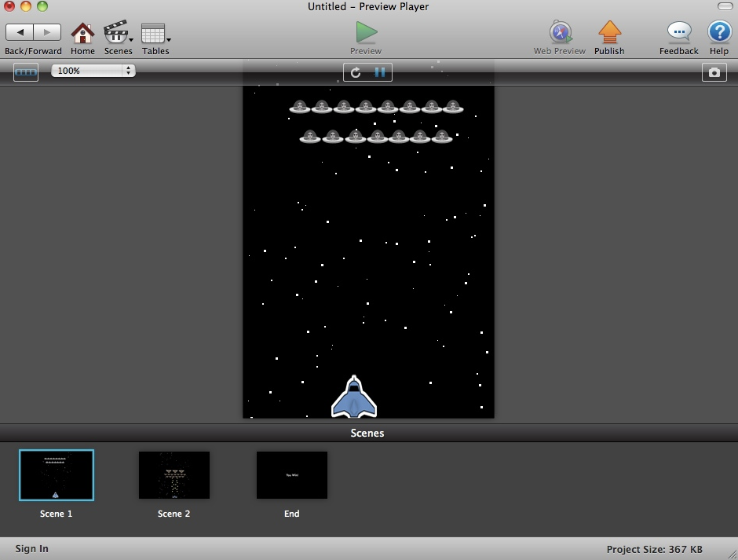Viewport: 738px width, 560px height.
Task: Toggle the scenes filmstrip panel button
Action: pyautogui.click(x=26, y=72)
